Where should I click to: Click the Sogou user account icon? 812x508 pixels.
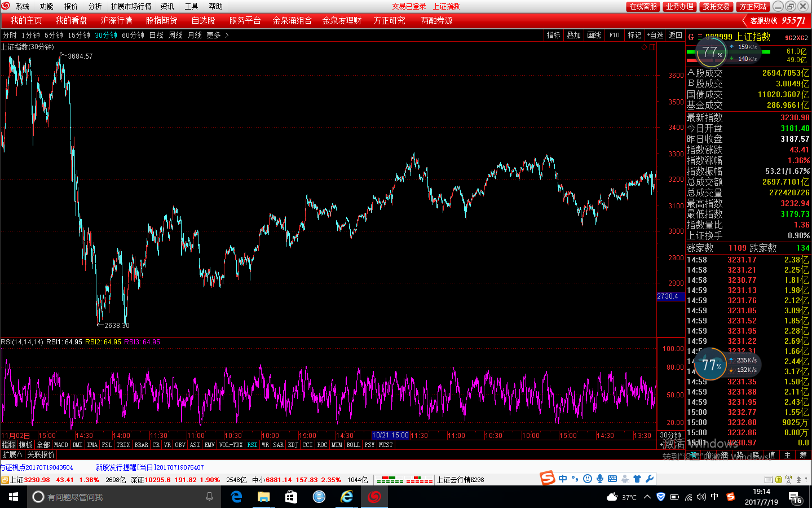pos(625,479)
